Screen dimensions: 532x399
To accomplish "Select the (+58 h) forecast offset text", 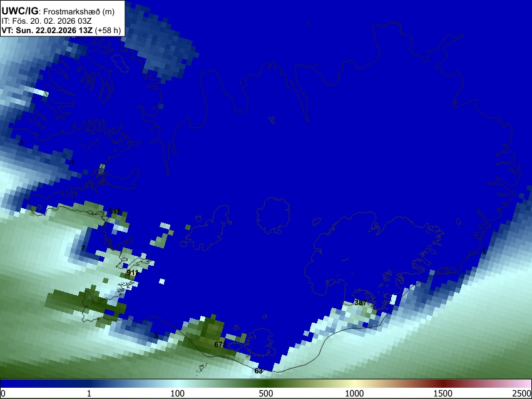I will pyautogui.click(x=108, y=30).
